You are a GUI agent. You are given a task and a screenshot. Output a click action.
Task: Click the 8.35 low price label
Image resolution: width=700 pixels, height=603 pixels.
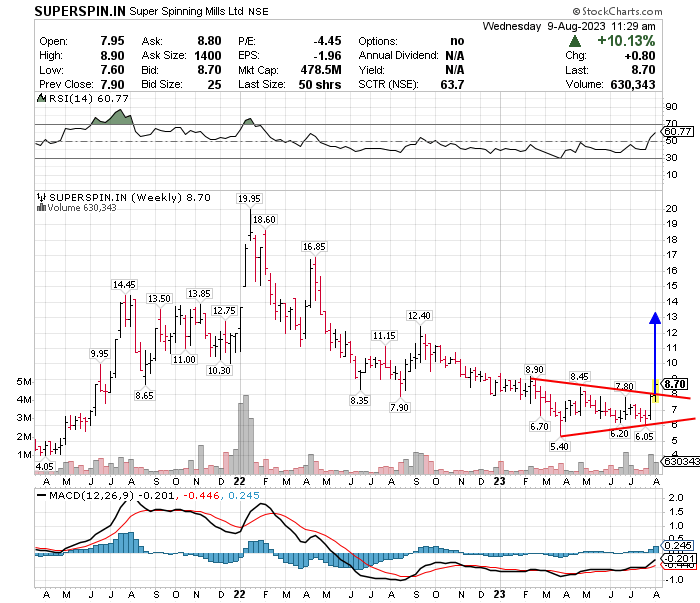pyautogui.click(x=359, y=400)
